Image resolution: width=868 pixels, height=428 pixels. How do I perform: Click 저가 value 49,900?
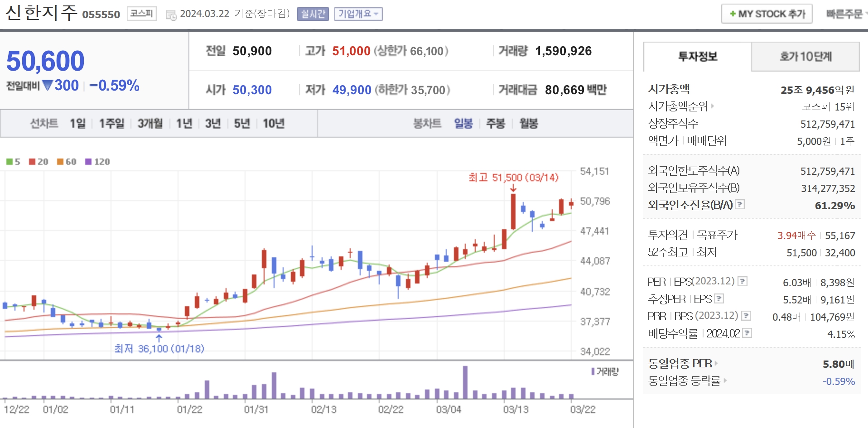point(352,90)
